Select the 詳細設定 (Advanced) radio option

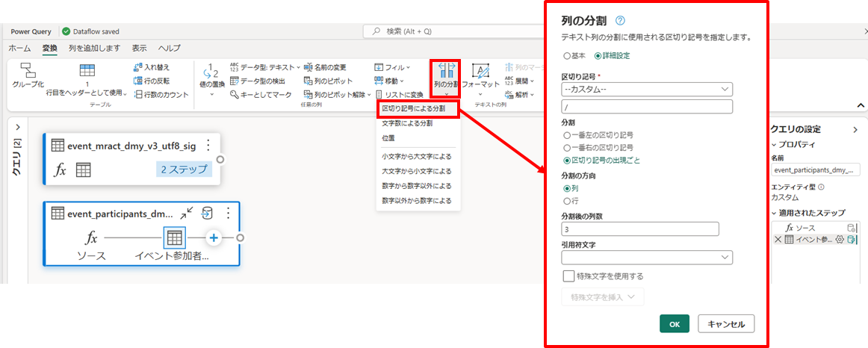pos(598,56)
